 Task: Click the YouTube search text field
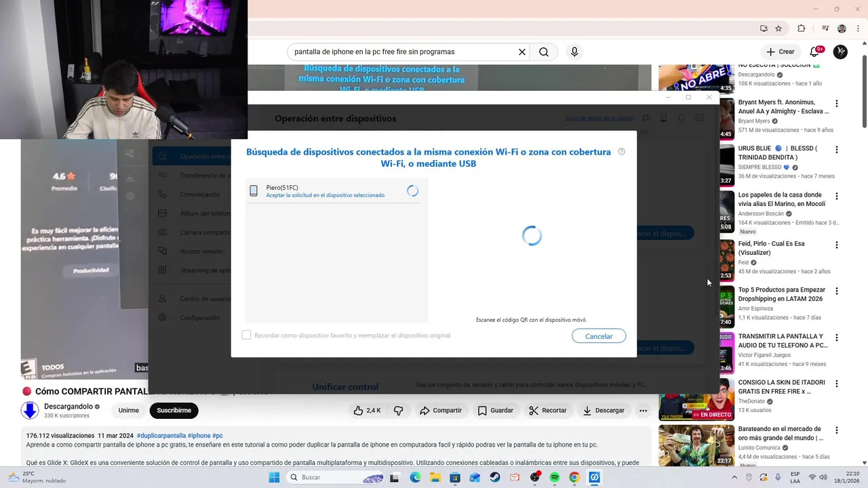click(x=403, y=52)
